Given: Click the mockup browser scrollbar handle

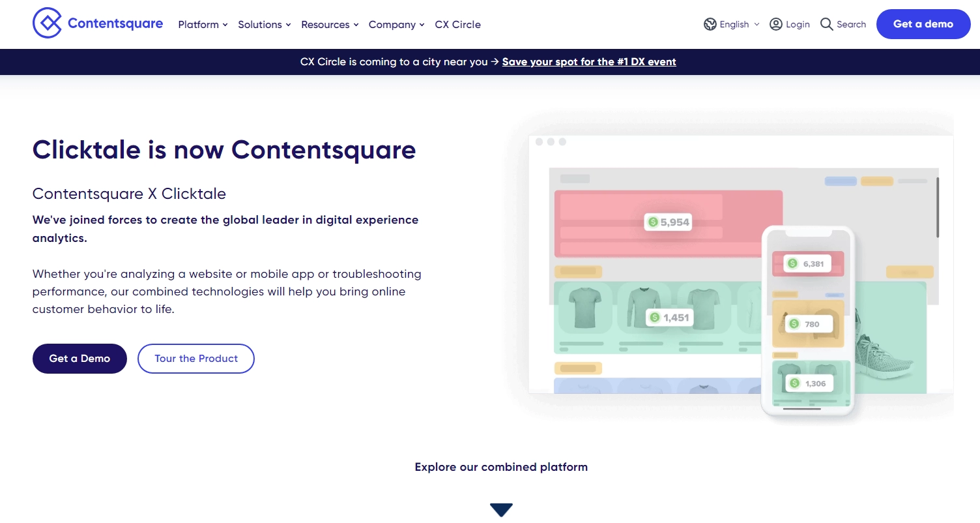Looking at the screenshot, I should pyautogui.click(x=938, y=207).
